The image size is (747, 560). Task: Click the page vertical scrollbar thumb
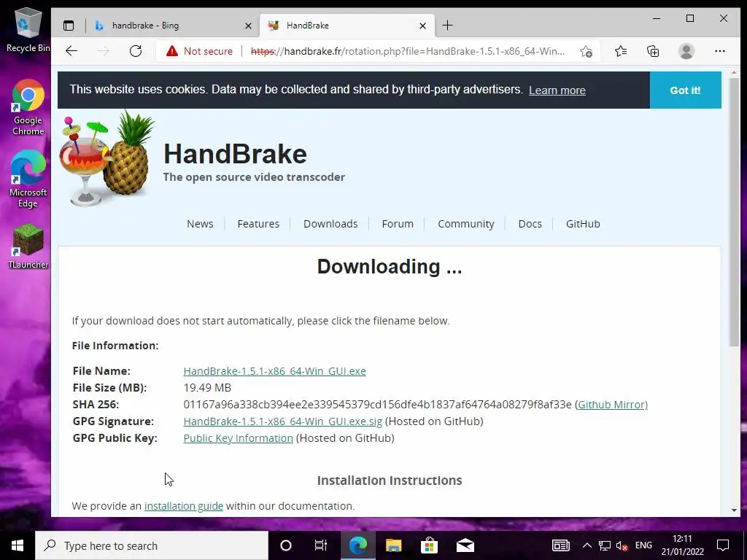tap(734, 212)
